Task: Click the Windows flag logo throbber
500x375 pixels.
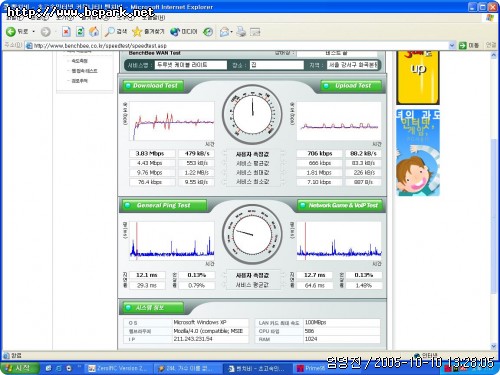Action: click(x=490, y=18)
